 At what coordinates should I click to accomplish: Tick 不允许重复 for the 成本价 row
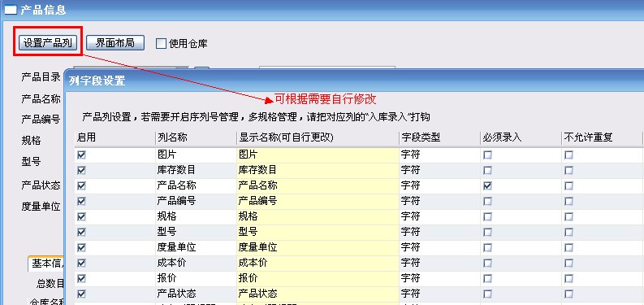coord(568,263)
